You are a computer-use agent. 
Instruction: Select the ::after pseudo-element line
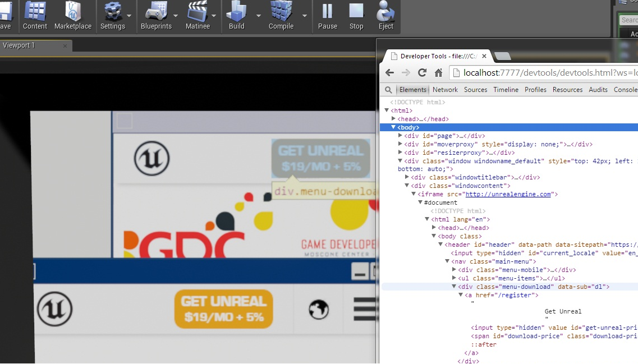tap(484, 345)
